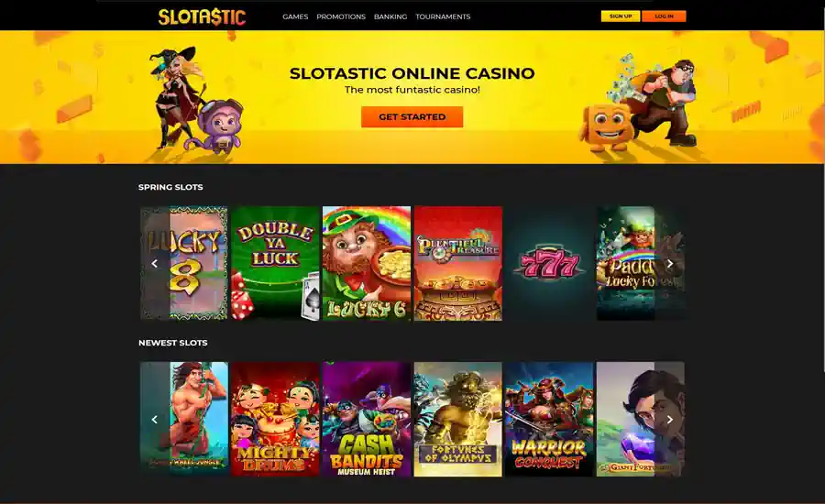Screen dimensions: 825x504
Task: Show next Spring Slots games
Action: (x=670, y=264)
